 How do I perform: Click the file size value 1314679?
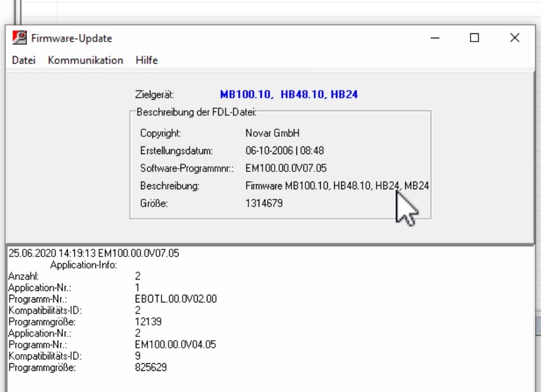pos(264,203)
